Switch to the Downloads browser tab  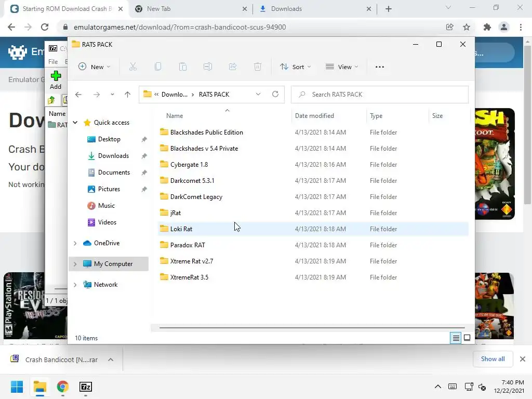click(315, 9)
